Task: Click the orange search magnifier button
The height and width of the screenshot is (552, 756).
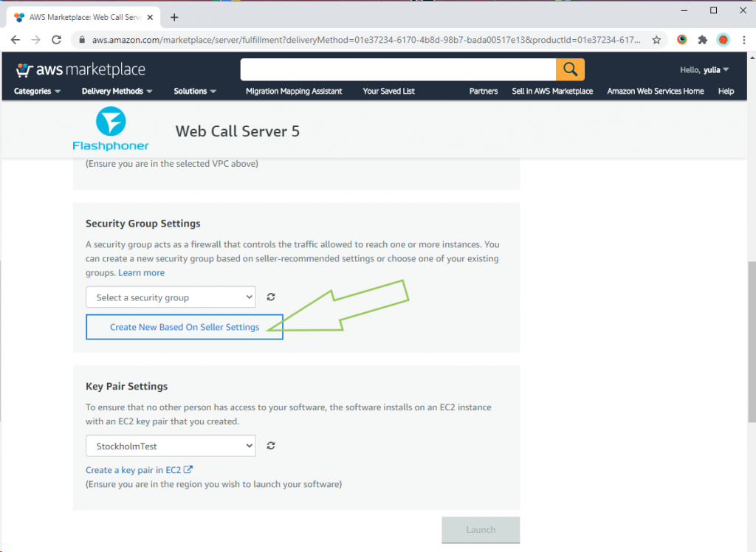Action: (570, 69)
